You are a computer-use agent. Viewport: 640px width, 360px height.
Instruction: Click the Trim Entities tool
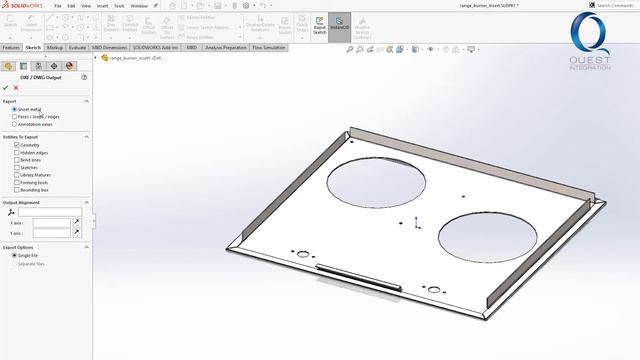(x=111, y=24)
